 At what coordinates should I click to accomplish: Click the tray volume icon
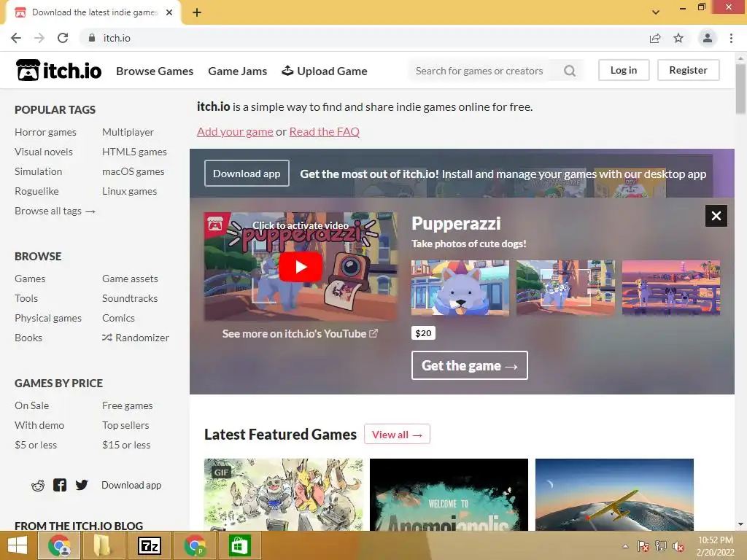678,546
